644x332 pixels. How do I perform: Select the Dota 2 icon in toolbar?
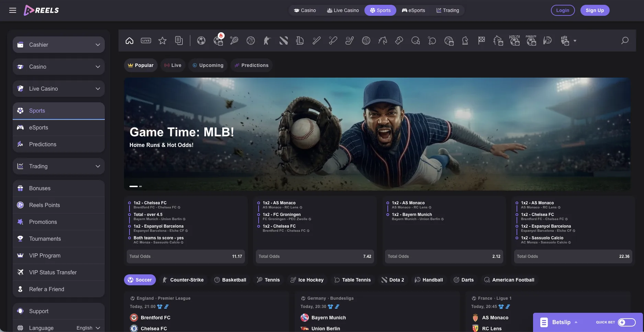coord(284,41)
